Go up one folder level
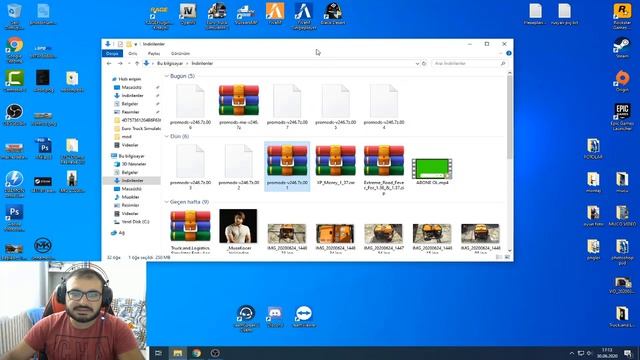 [x=137, y=64]
